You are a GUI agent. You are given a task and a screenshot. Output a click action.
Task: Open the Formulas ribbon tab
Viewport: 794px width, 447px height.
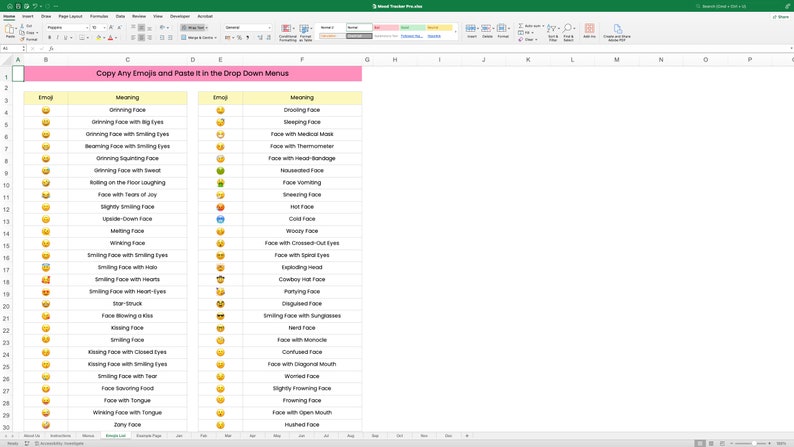point(99,16)
